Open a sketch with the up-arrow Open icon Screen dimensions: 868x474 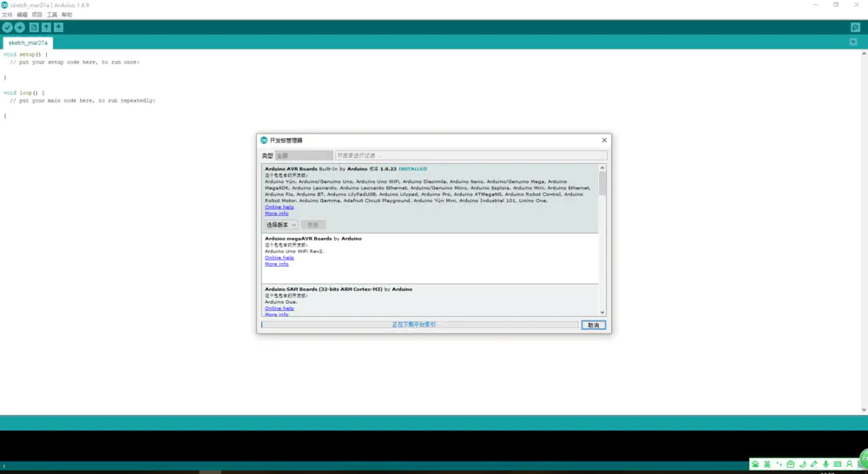(x=46, y=27)
